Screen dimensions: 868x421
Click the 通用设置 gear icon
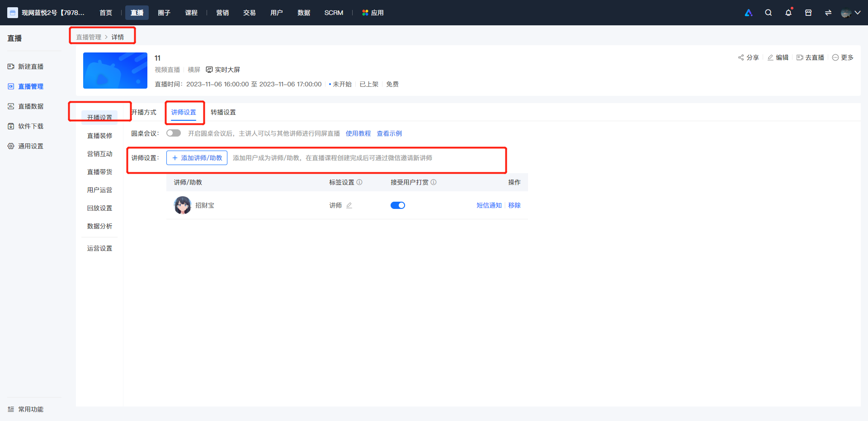(x=11, y=146)
